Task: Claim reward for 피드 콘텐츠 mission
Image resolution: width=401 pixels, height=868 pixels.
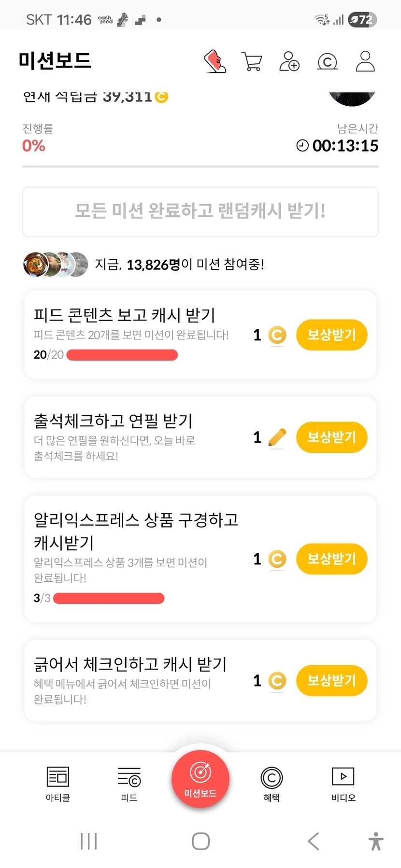Action: (331, 335)
